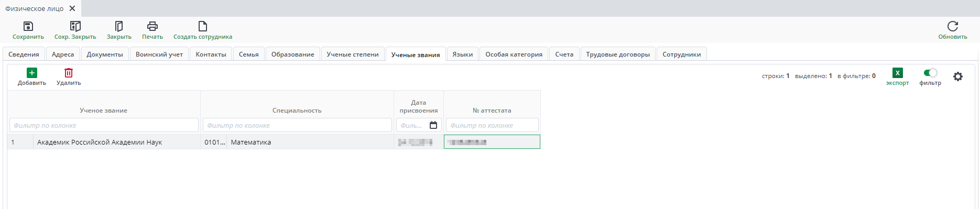Select the highlighted № аттестата cell

pos(492,142)
